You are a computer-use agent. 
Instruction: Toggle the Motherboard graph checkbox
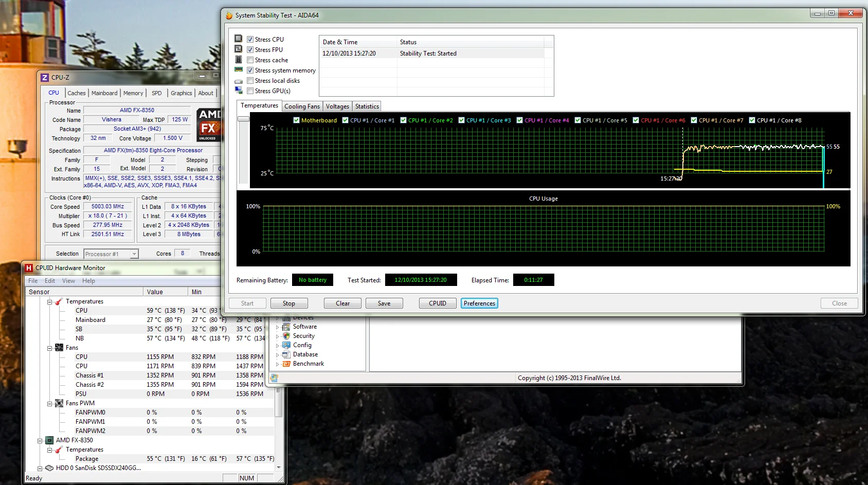tap(296, 120)
